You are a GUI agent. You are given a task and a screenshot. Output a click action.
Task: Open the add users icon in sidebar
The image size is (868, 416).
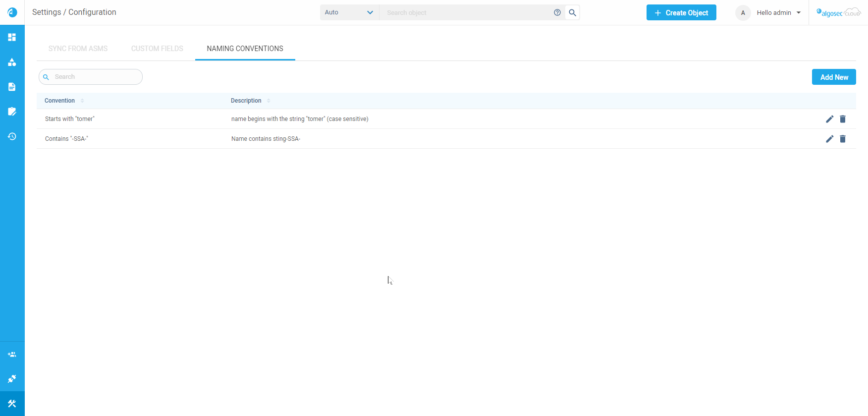(x=12, y=355)
